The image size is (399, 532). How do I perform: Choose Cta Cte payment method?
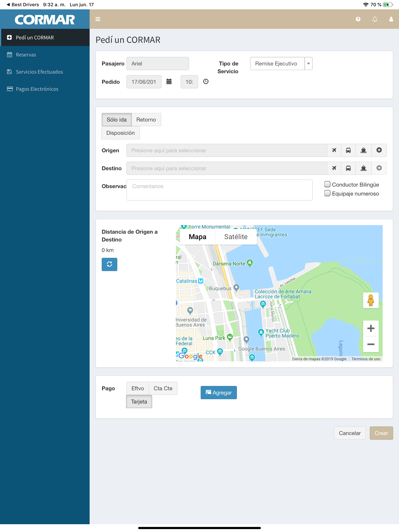click(163, 388)
